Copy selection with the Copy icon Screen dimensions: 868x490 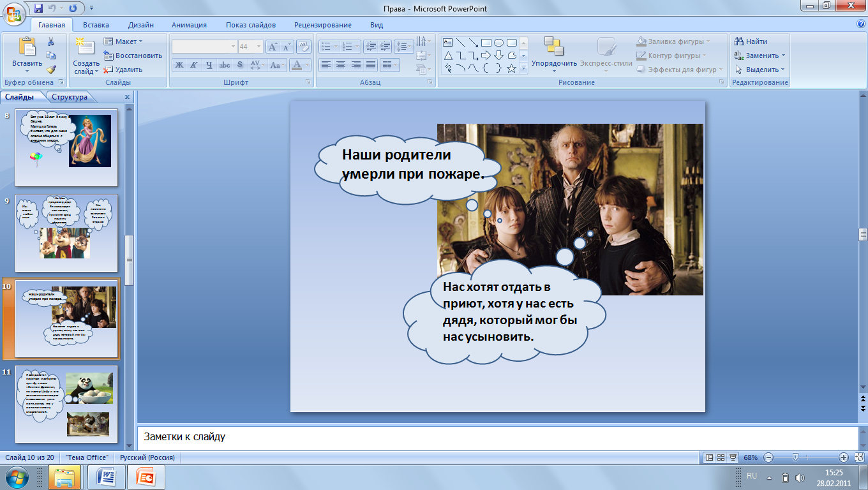point(51,56)
